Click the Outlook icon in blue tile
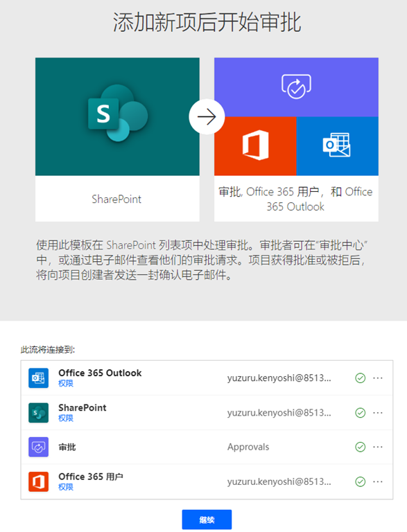 tap(336, 145)
